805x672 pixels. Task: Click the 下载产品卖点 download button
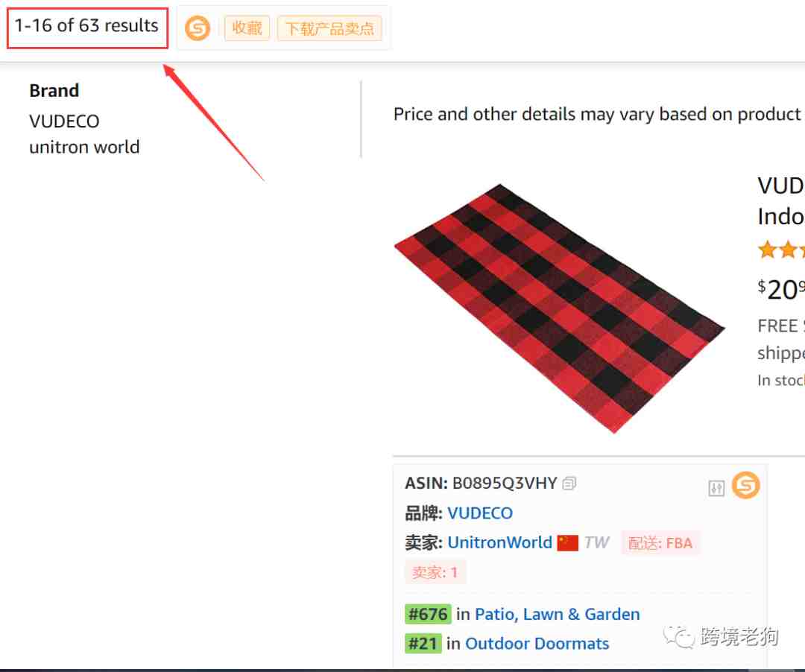329,28
